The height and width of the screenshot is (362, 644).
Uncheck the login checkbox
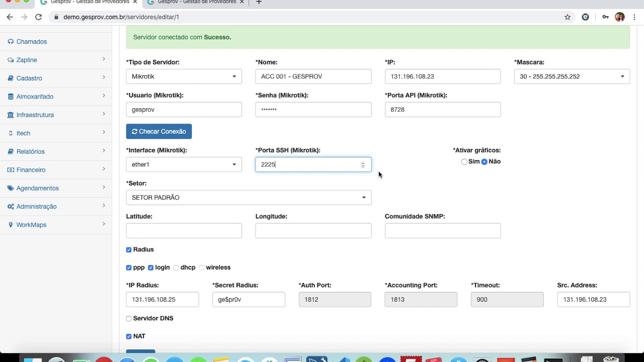tap(150, 268)
